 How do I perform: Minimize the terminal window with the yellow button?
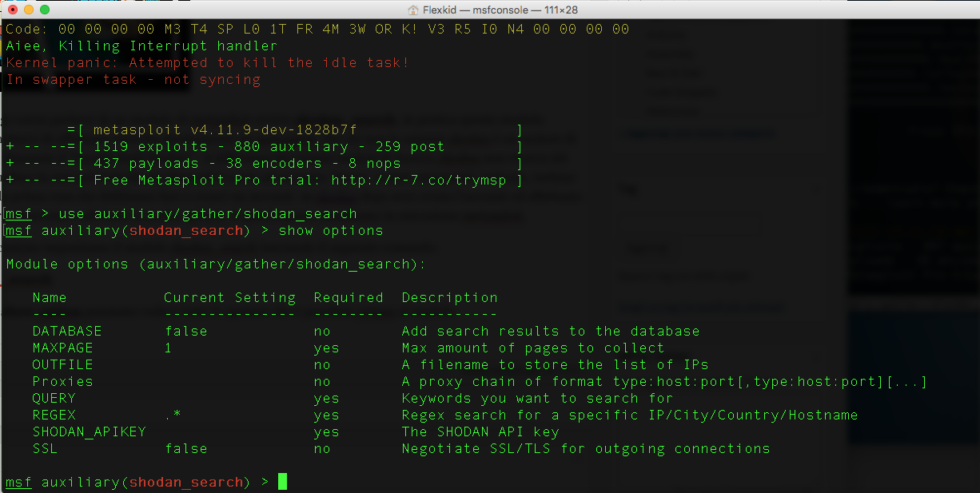tap(28, 10)
